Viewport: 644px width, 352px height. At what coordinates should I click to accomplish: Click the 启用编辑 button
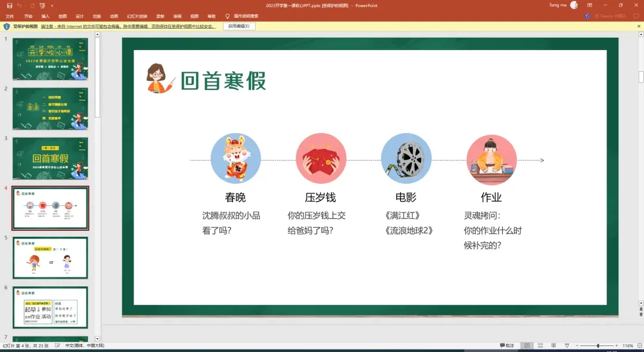(239, 26)
